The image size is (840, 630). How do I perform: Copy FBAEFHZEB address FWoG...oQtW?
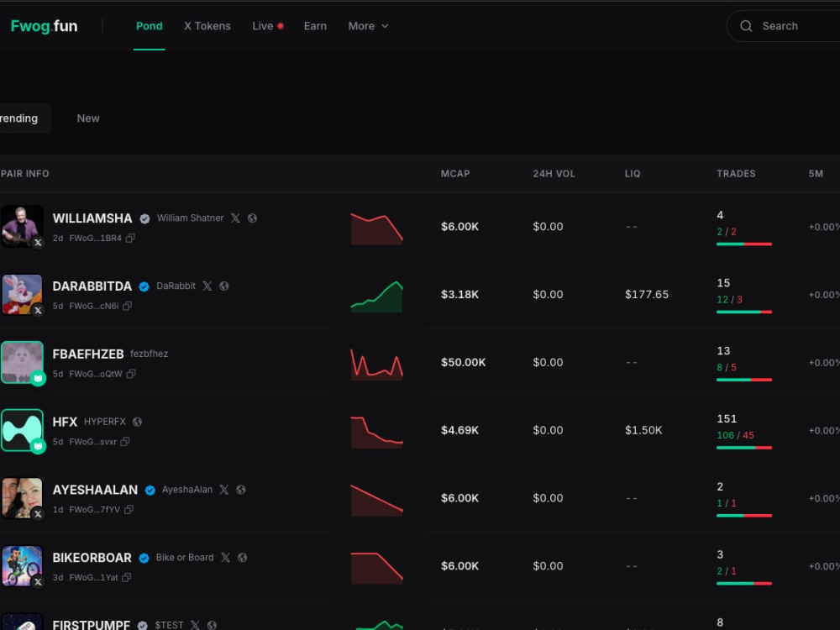click(131, 374)
